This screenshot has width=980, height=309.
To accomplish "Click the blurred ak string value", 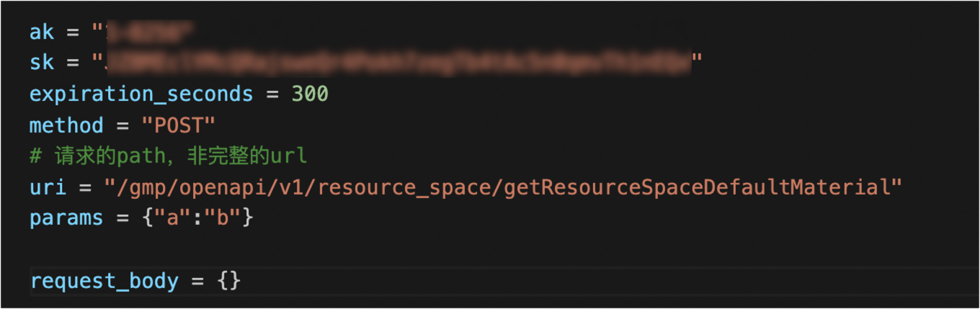I will point(143,32).
